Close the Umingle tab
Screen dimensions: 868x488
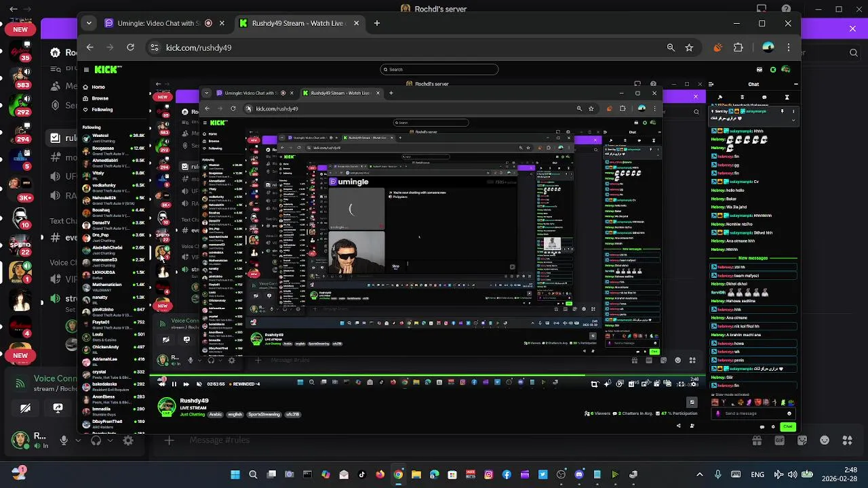(x=222, y=23)
